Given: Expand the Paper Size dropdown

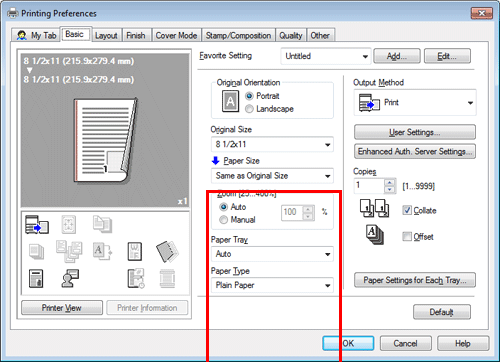Looking at the screenshot, I should click(x=272, y=176).
